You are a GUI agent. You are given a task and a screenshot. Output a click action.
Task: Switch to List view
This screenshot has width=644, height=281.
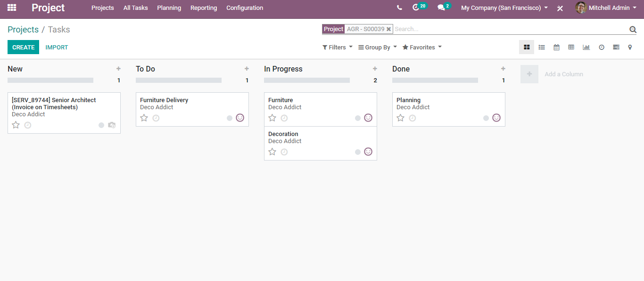point(542,47)
